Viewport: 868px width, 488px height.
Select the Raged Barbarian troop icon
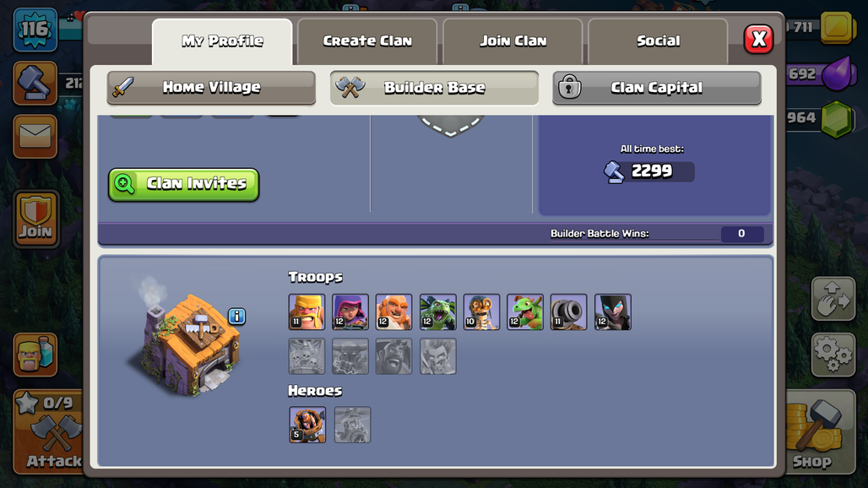point(307,312)
